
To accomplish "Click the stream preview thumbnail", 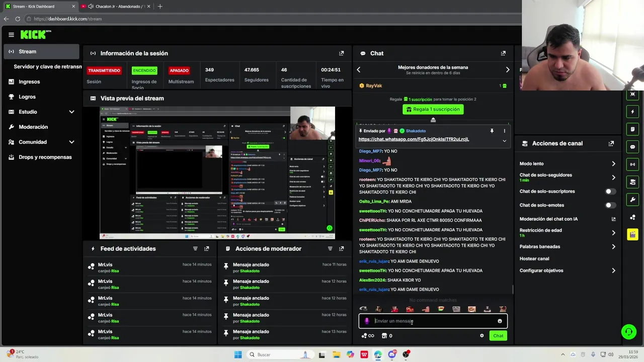I will pos(217,172).
